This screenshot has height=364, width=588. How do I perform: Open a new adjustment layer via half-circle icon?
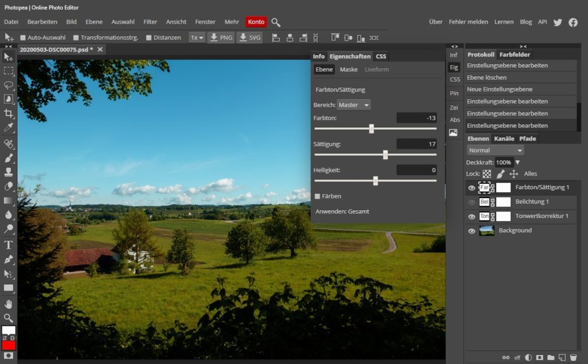[528, 357]
